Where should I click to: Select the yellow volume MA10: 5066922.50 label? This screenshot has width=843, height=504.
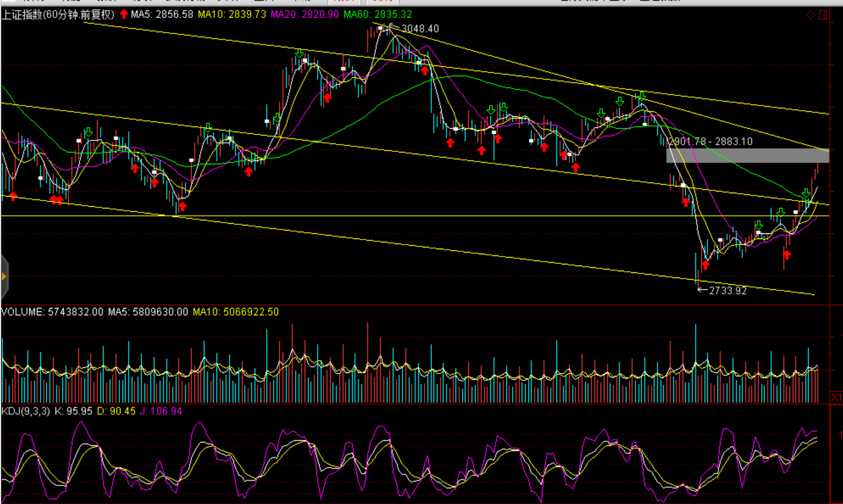[236, 312]
